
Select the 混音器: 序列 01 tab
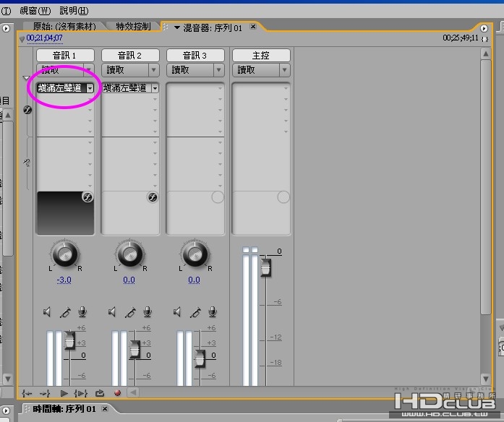coord(213,28)
